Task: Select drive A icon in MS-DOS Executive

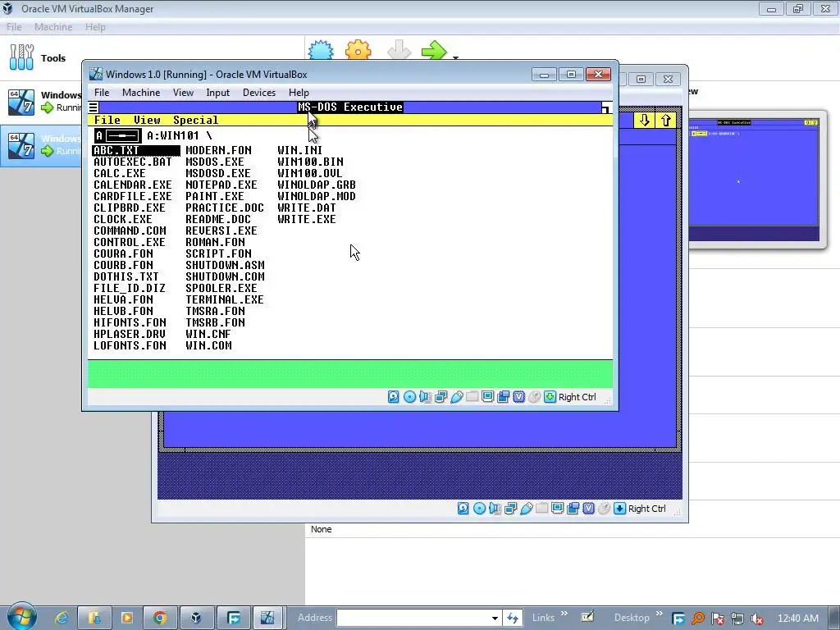Action: pos(118,135)
